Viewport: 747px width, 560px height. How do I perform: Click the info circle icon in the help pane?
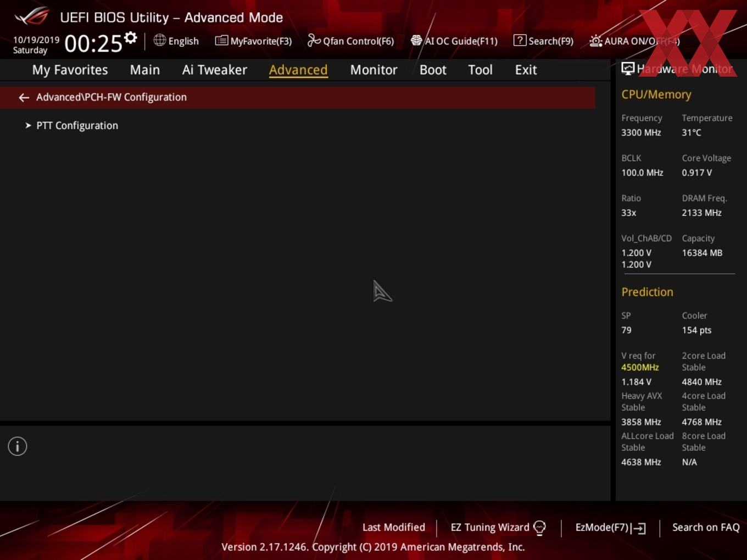pyautogui.click(x=18, y=446)
